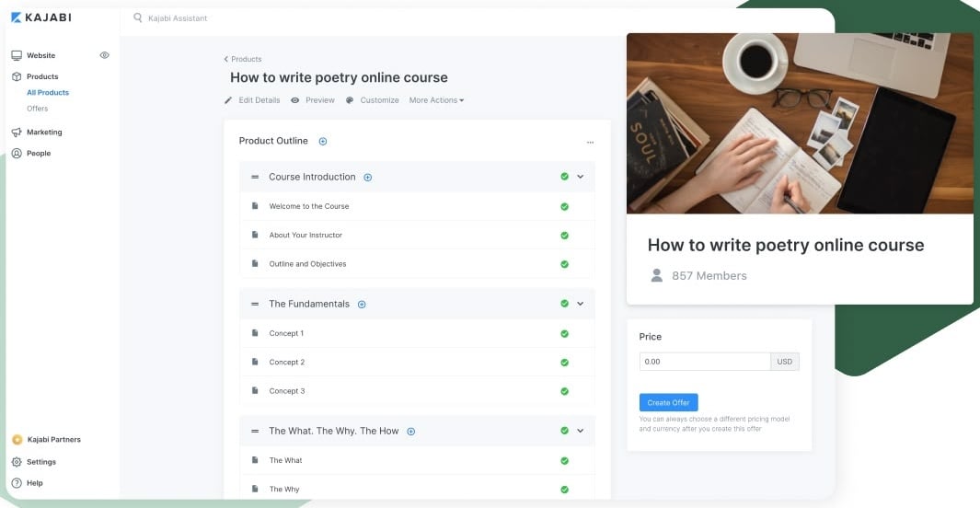Click the USD currency label
The image size is (980, 508).
784,361
